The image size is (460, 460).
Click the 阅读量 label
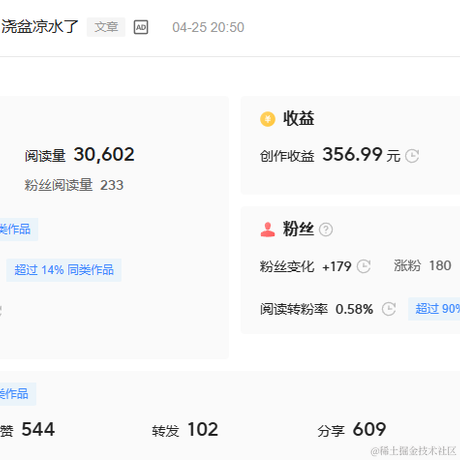45,156
